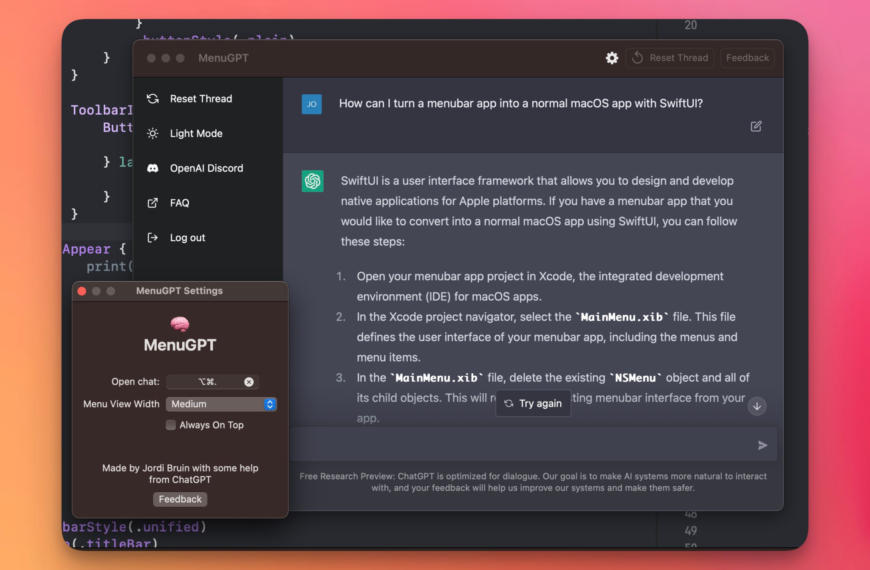
Task: Click the MenuGPT window title text
Action: (224, 58)
